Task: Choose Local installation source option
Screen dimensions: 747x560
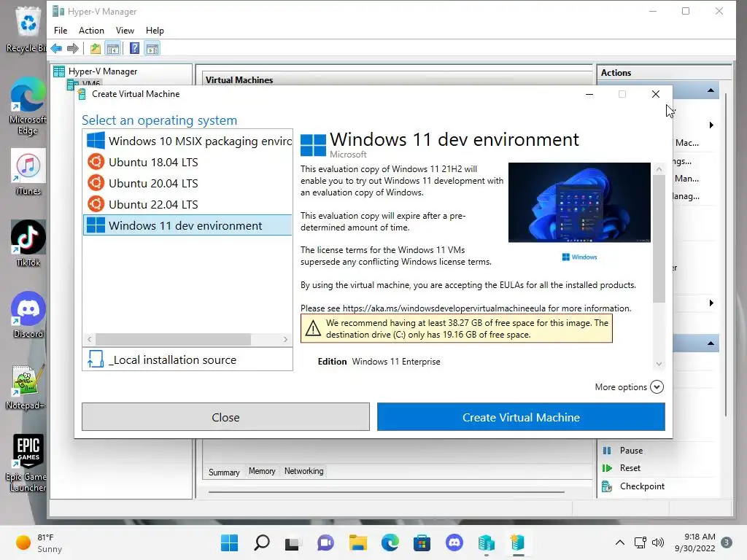Action: (187, 359)
